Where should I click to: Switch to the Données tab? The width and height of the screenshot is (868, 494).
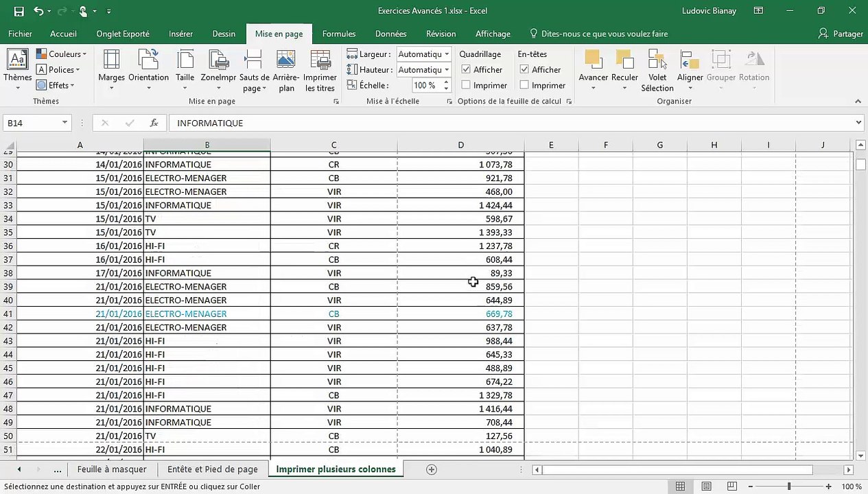click(390, 34)
